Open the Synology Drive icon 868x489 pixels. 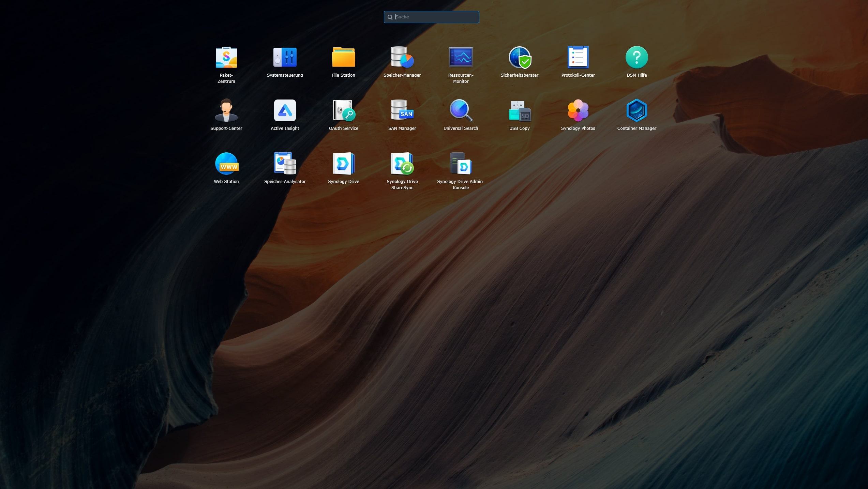click(343, 164)
